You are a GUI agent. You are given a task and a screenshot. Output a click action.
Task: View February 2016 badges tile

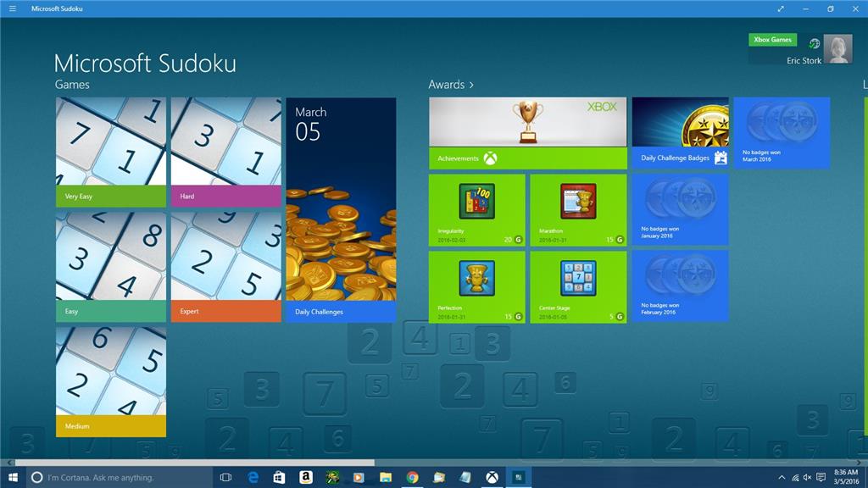pyautogui.click(x=681, y=286)
